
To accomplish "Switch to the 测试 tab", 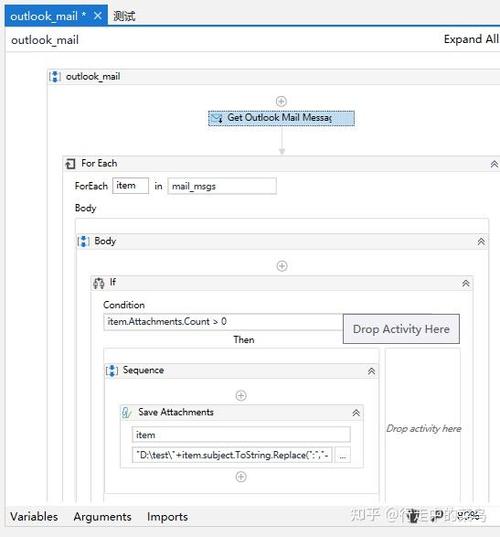I will coord(124,16).
